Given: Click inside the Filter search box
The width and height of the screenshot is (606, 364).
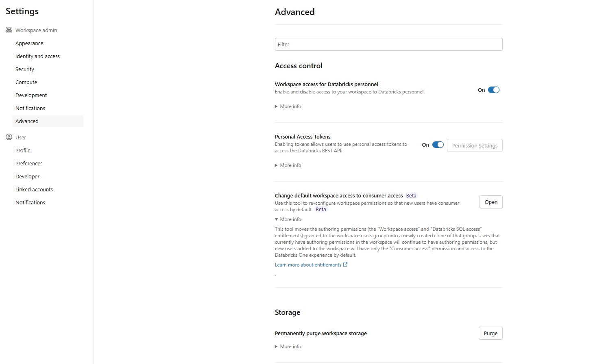Looking at the screenshot, I should (x=388, y=44).
